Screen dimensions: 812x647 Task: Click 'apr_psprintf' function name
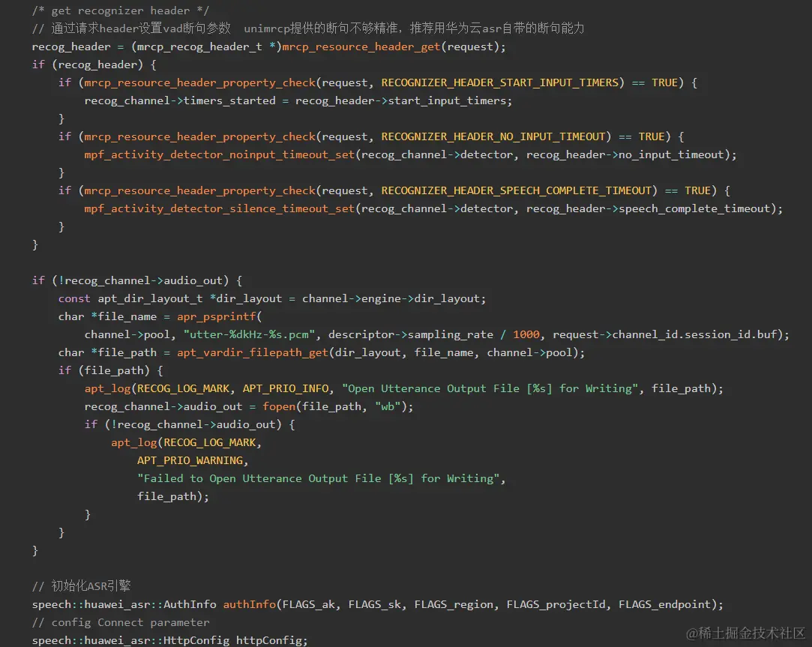(x=217, y=316)
